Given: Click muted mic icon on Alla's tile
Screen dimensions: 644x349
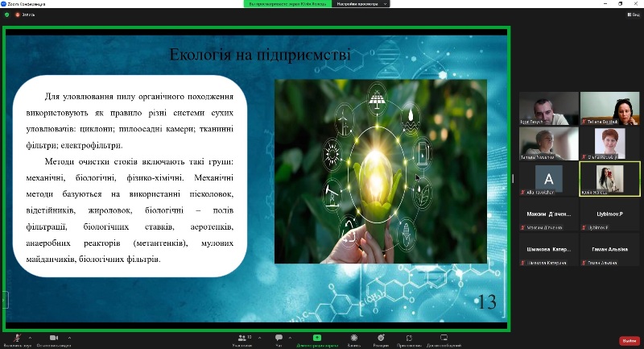Looking at the screenshot, I should [522, 192].
